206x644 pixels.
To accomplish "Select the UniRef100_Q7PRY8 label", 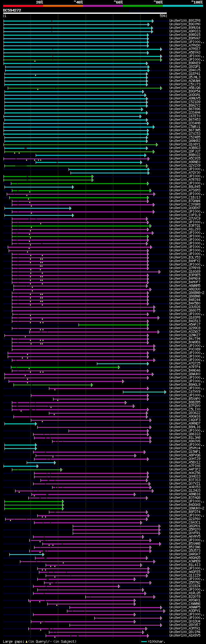I will (185, 268).
